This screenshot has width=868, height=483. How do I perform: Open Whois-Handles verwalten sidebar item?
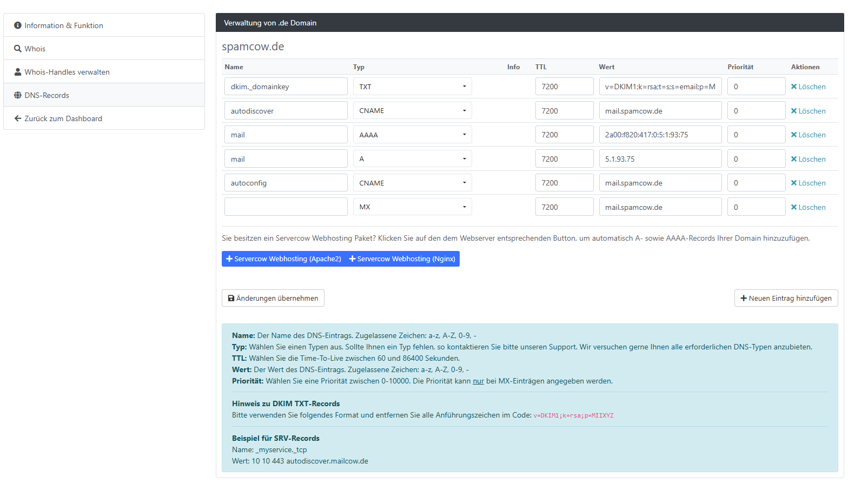click(x=104, y=72)
